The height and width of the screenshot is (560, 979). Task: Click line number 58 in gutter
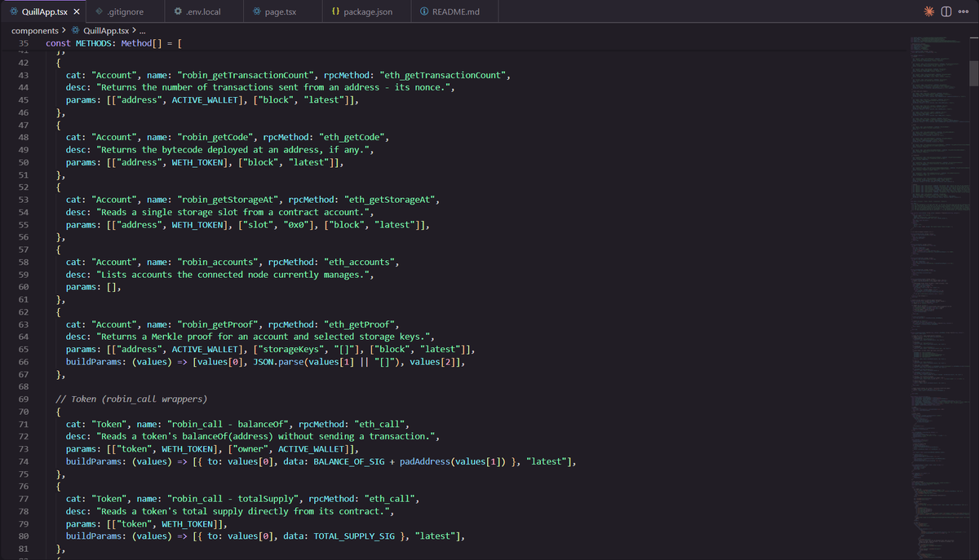(23, 262)
